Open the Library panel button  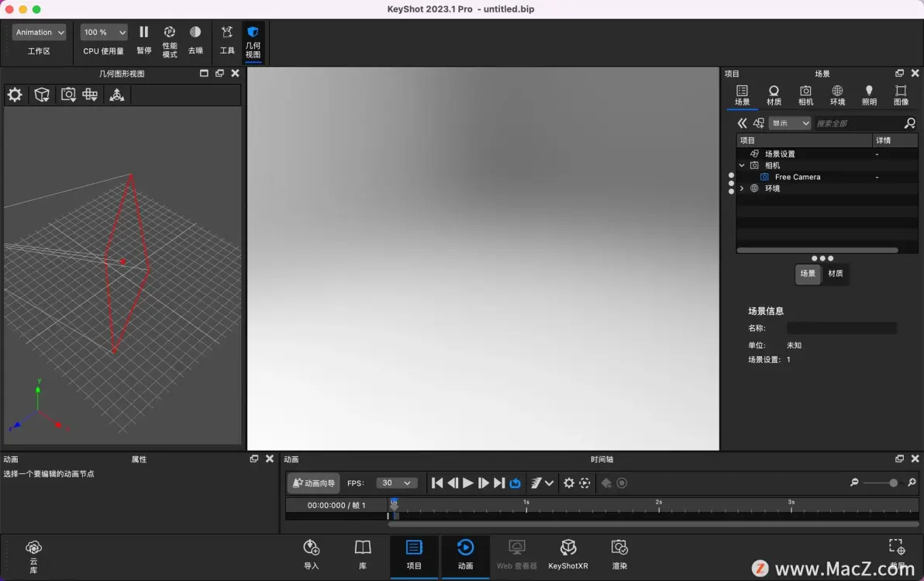click(x=363, y=555)
